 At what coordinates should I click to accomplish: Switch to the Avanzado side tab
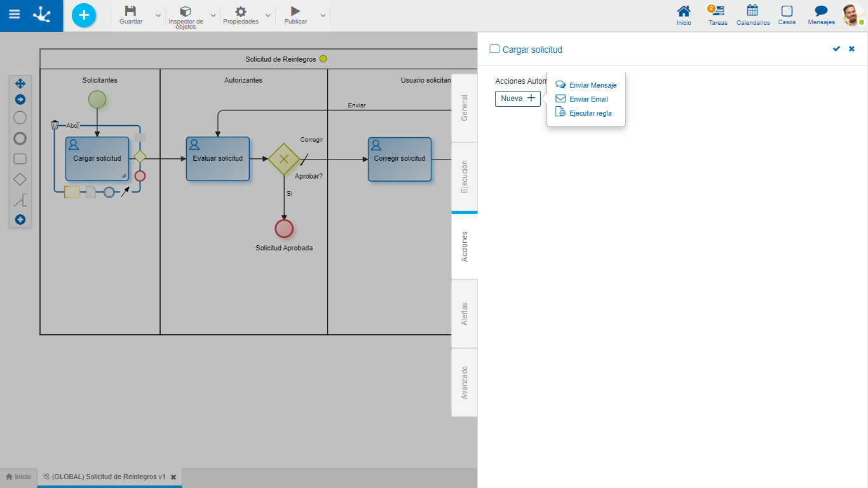click(x=465, y=383)
